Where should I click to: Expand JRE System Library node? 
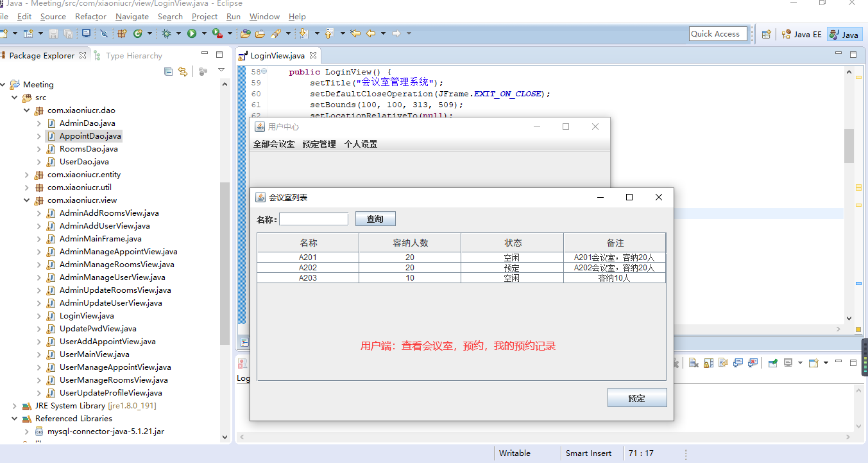pos(14,406)
